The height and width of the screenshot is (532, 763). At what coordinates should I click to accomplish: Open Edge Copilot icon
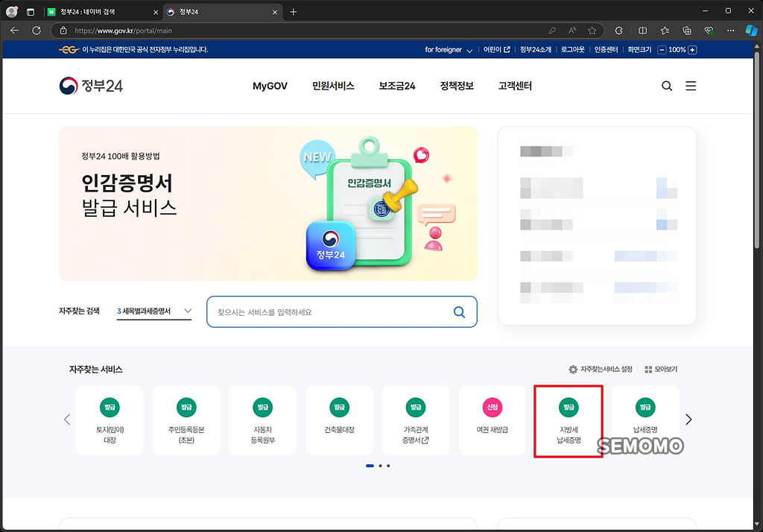click(x=751, y=31)
